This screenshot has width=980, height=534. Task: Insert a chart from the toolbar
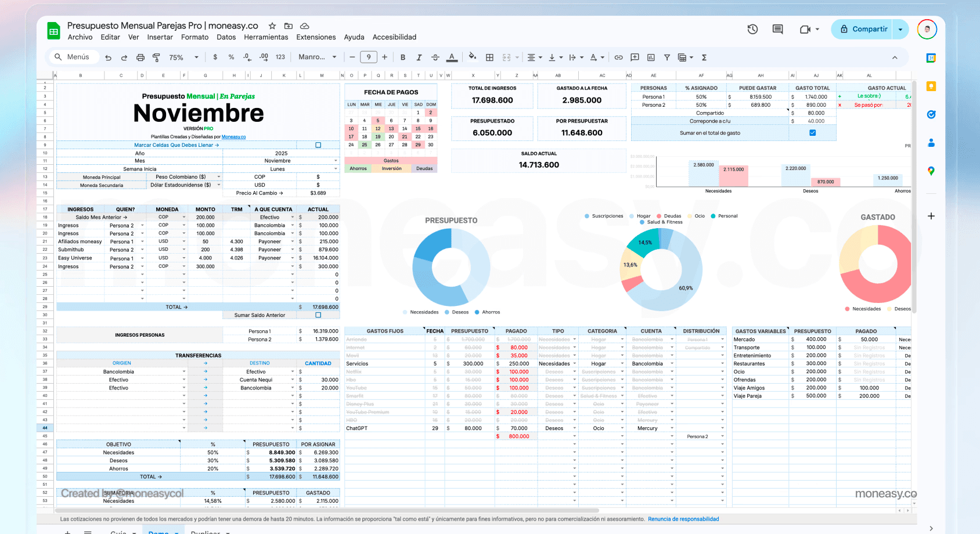pyautogui.click(x=651, y=57)
